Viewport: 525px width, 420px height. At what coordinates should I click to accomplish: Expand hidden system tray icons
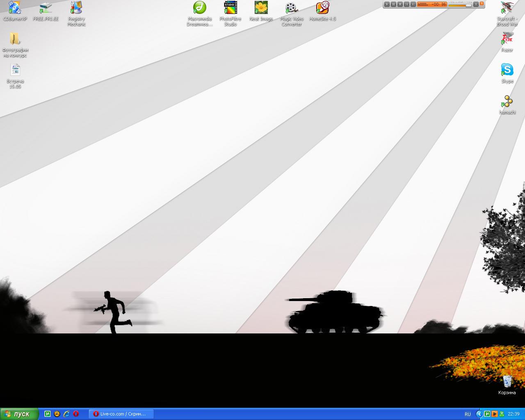[479, 414]
